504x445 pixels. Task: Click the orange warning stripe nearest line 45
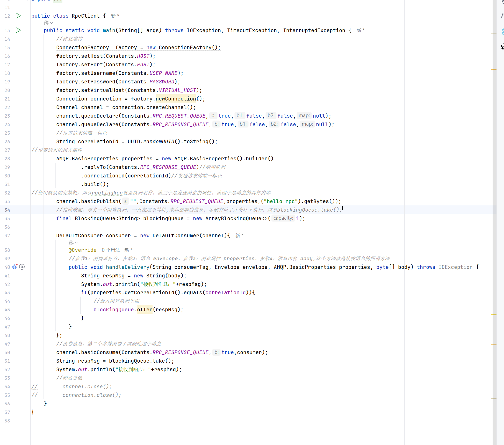click(x=494, y=315)
